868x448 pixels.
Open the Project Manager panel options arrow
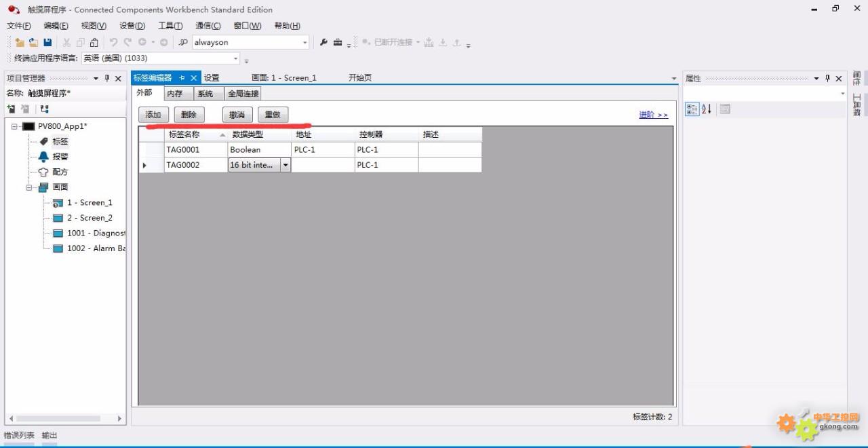[x=96, y=79]
